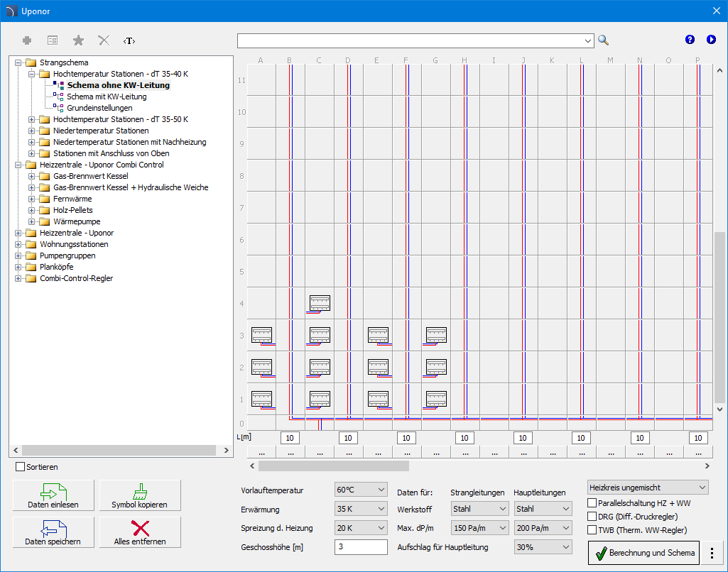
Task: Open the Vorlauftemperatur 60°C dropdown
Action: pos(361,490)
